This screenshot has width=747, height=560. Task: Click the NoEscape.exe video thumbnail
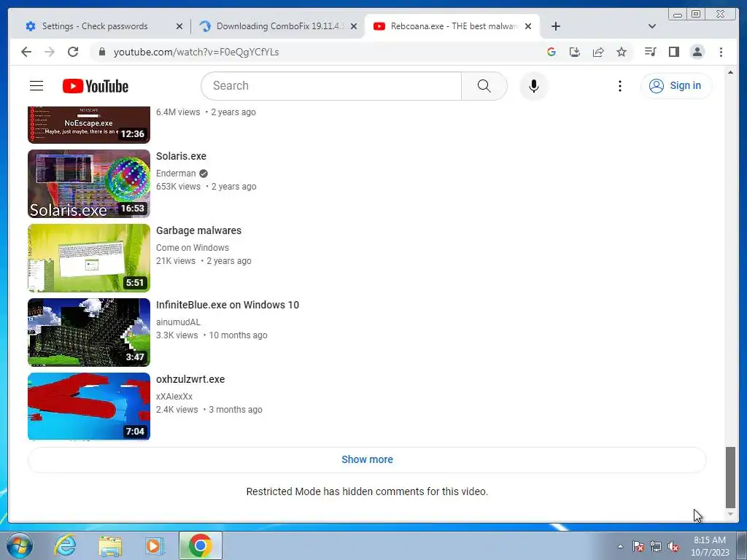[89, 125]
